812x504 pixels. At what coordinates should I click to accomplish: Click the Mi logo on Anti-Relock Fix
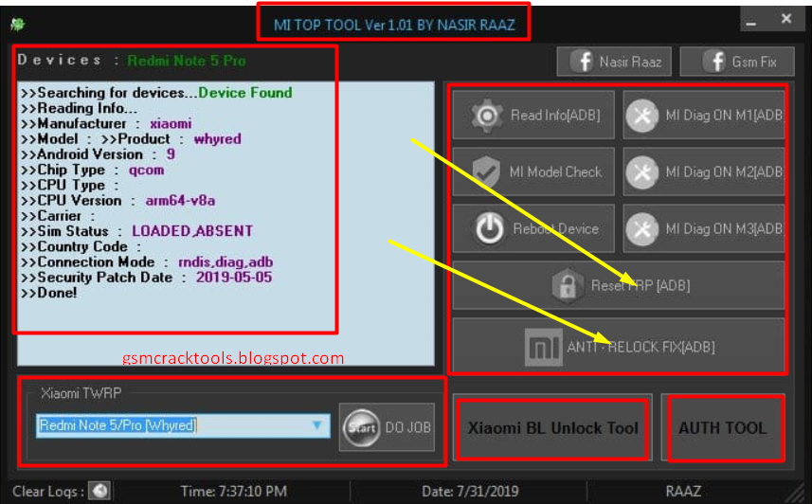click(x=543, y=347)
